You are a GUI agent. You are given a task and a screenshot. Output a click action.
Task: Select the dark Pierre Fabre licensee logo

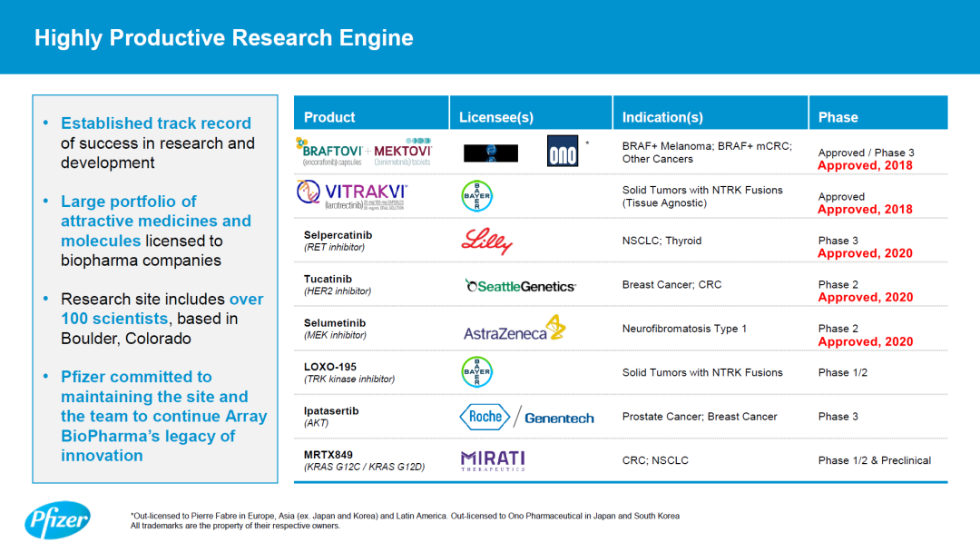491,153
